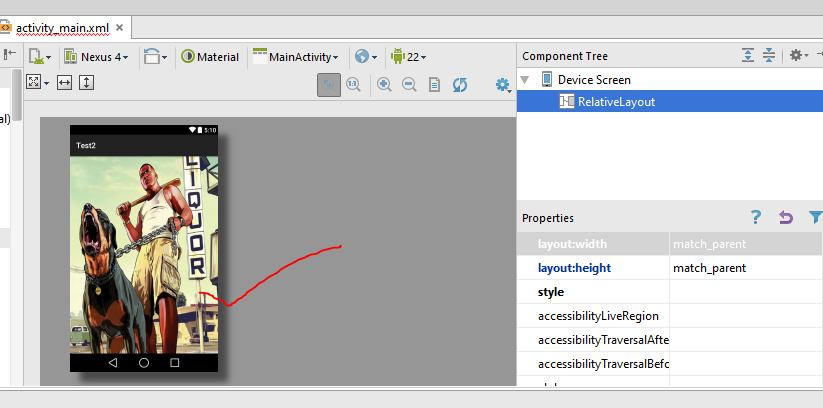
Task: Open the API level 22 dropdown
Action: click(409, 57)
